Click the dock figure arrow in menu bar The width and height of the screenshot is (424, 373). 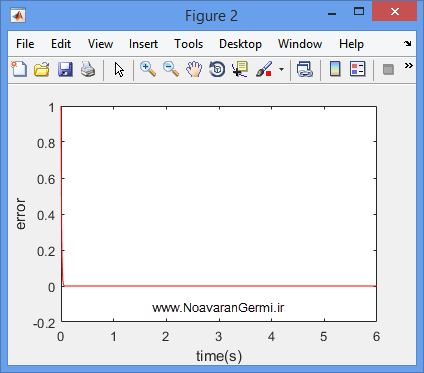click(408, 43)
